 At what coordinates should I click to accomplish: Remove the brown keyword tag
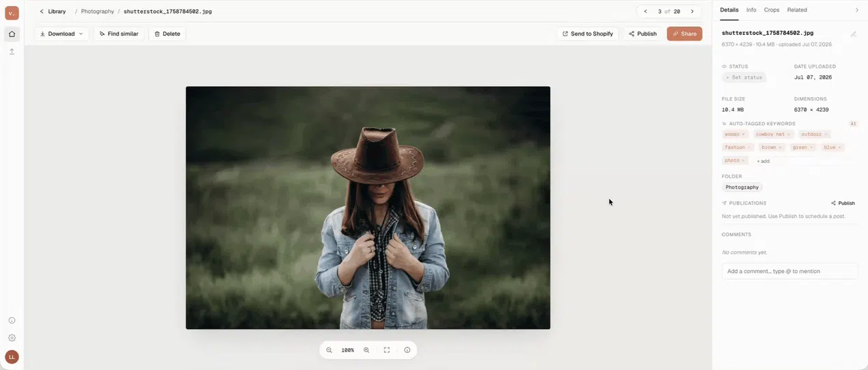pos(780,148)
